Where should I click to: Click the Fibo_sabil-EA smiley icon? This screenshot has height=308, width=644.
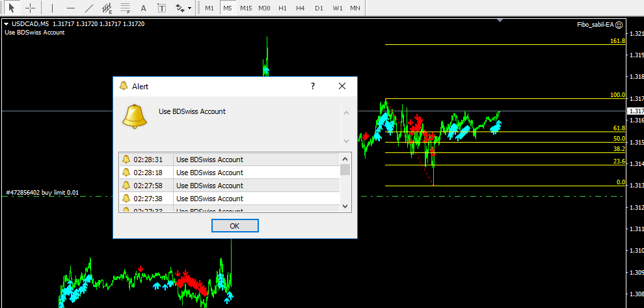619,25
